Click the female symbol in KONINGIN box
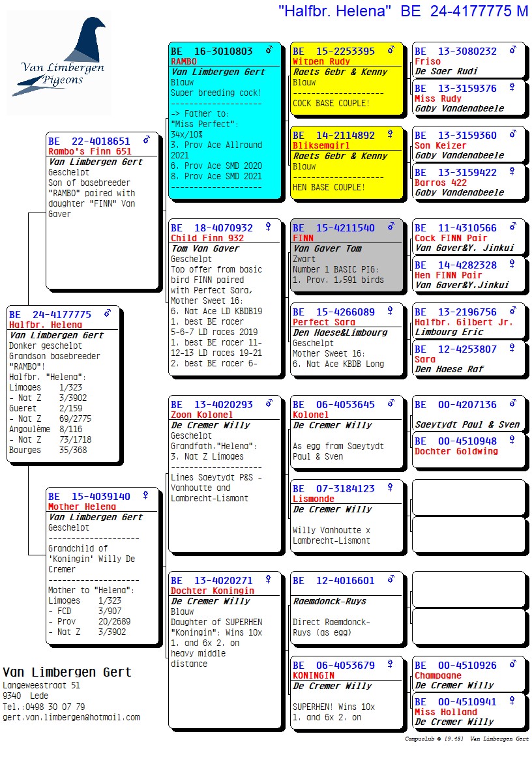 point(391,665)
